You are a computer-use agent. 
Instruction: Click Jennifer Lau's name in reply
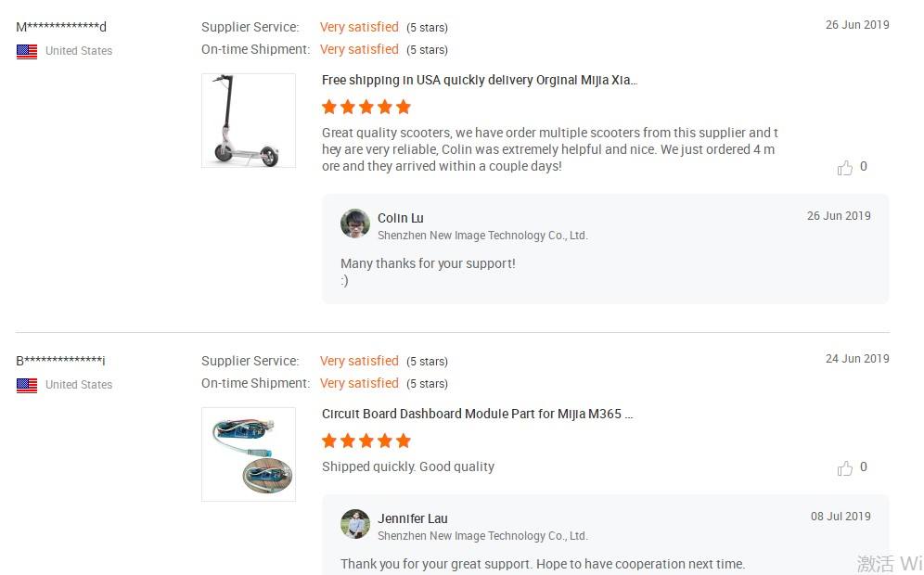coord(413,518)
